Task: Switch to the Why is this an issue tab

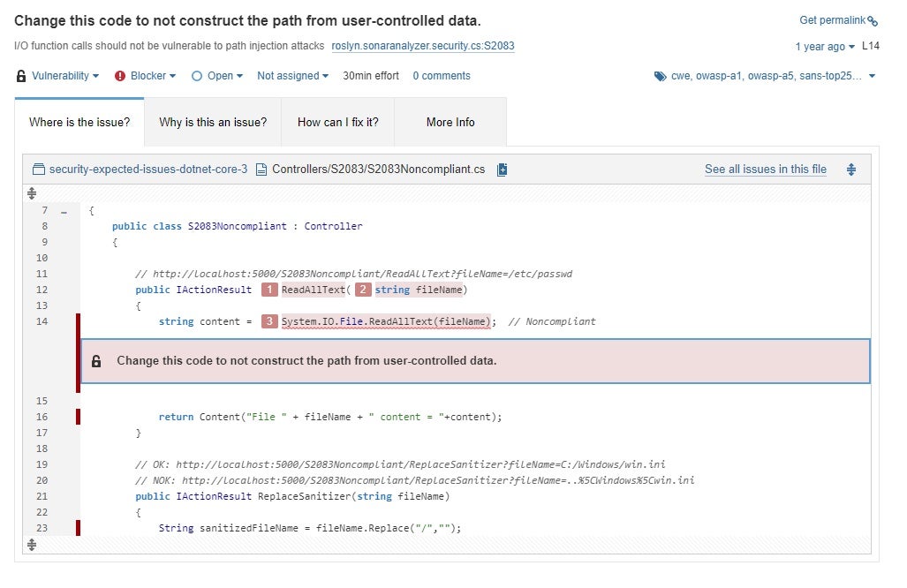Action: point(211,123)
